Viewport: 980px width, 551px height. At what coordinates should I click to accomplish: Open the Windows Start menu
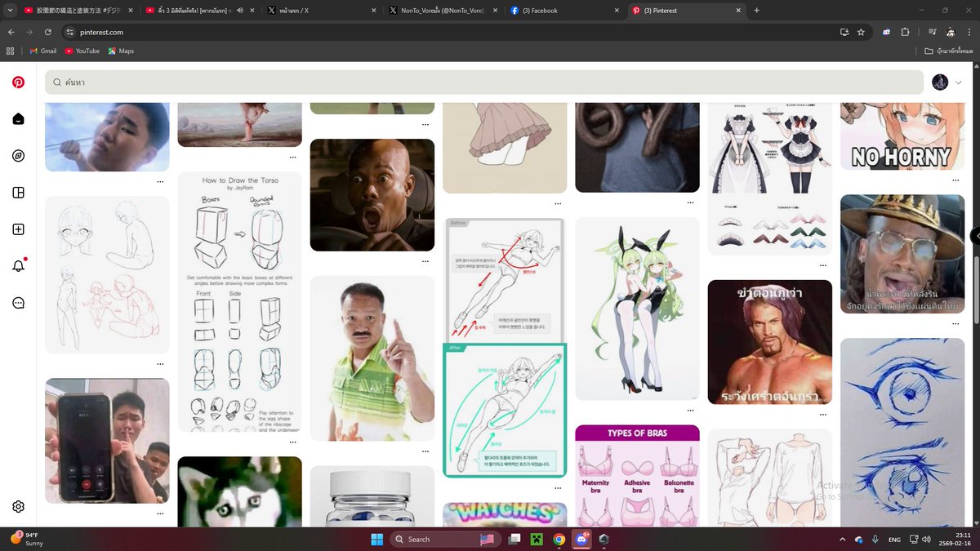click(x=376, y=539)
